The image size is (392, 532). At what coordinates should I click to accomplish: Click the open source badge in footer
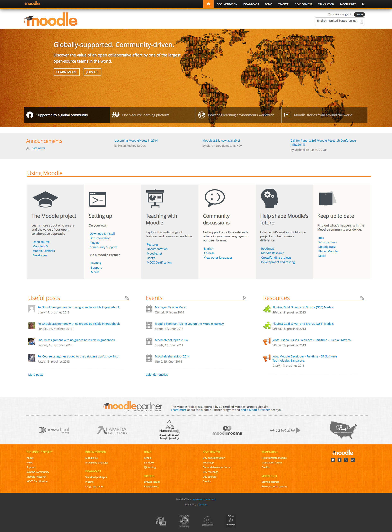[x=208, y=521]
